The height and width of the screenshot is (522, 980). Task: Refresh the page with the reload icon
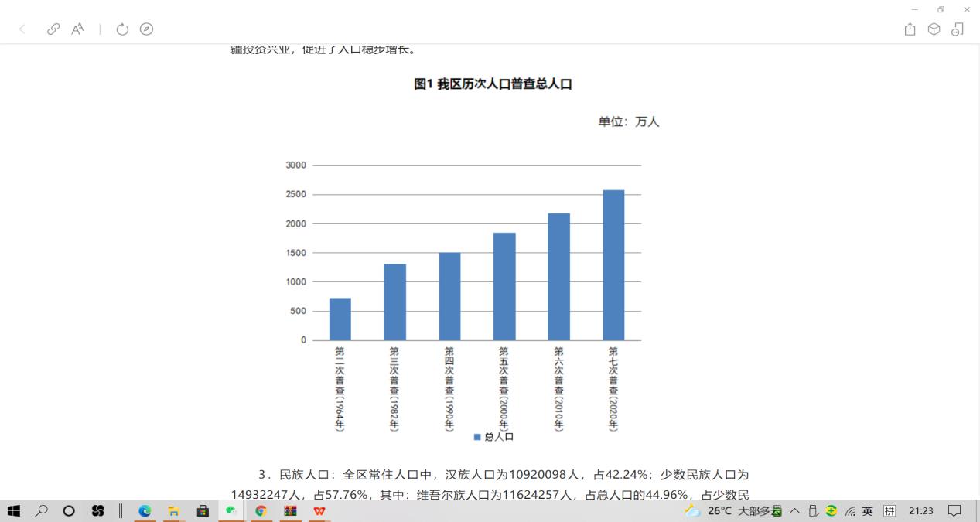click(x=122, y=29)
